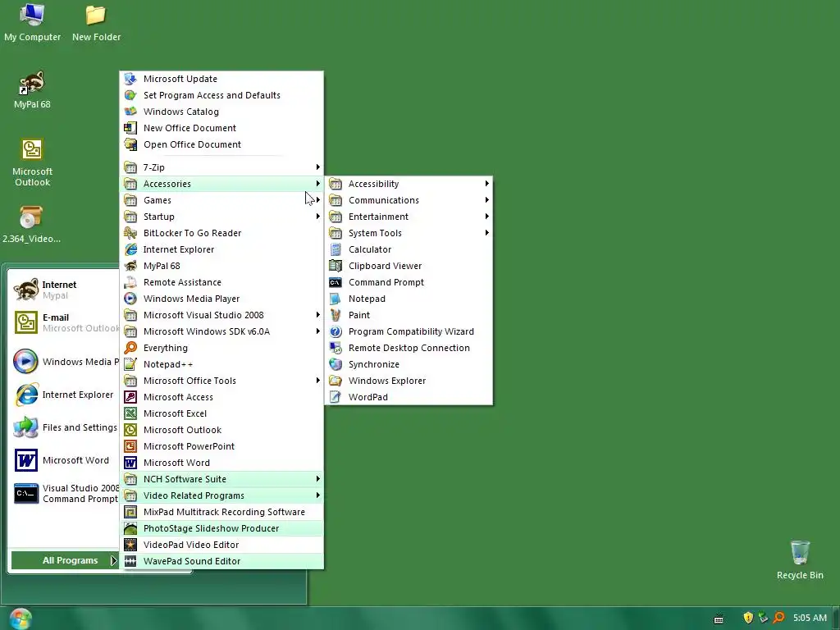Select the highlighted Accessories menu entry
The height and width of the screenshot is (630, 840).
click(221, 184)
